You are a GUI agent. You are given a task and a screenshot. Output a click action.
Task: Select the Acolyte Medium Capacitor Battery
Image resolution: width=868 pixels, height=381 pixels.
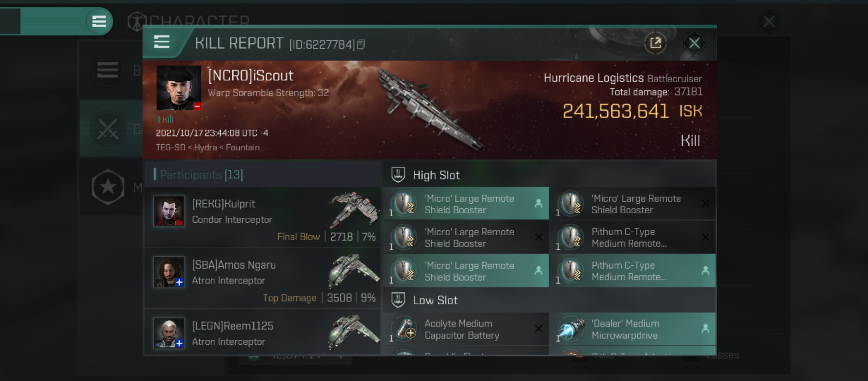tap(466, 329)
